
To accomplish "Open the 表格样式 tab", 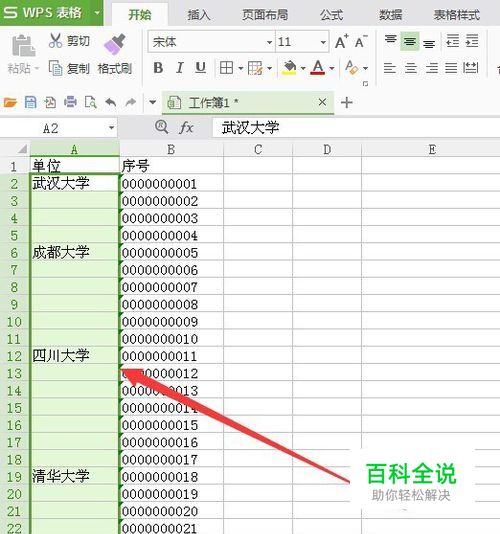I will click(457, 15).
